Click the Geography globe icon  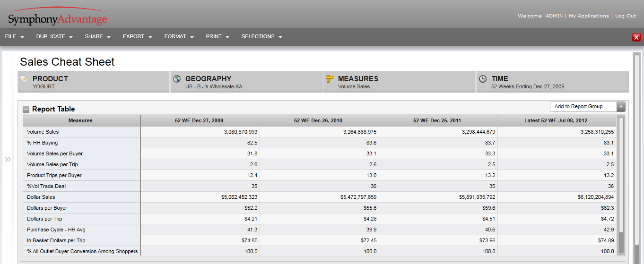coord(177,79)
